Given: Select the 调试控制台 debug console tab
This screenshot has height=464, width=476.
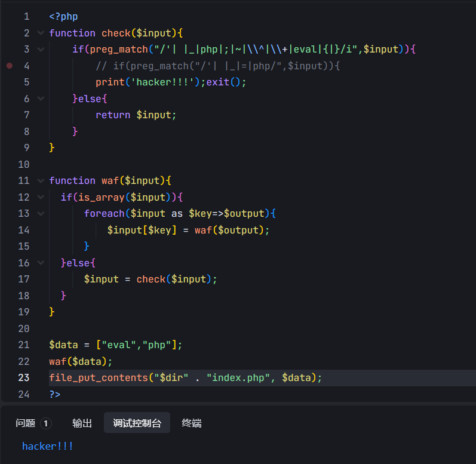Looking at the screenshot, I should (x=137, y=423).
